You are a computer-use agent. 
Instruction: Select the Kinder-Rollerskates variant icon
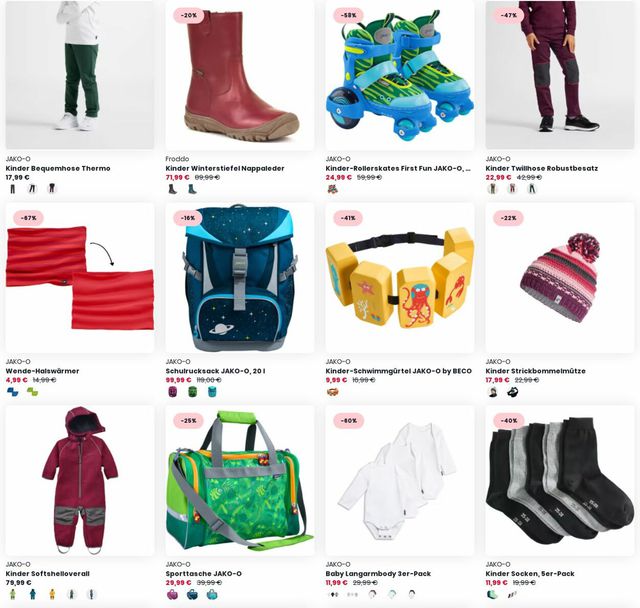click(x=333, y=189)
